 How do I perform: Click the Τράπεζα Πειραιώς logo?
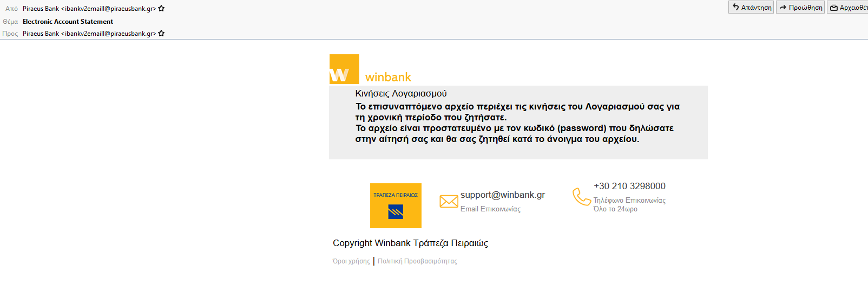(x=396, y=205)
